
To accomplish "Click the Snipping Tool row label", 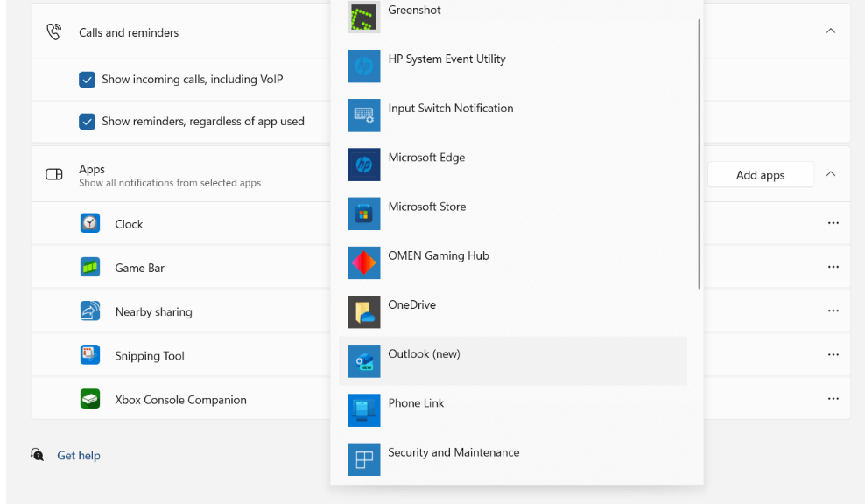I will pyautogui.click(x=150, y=356).
